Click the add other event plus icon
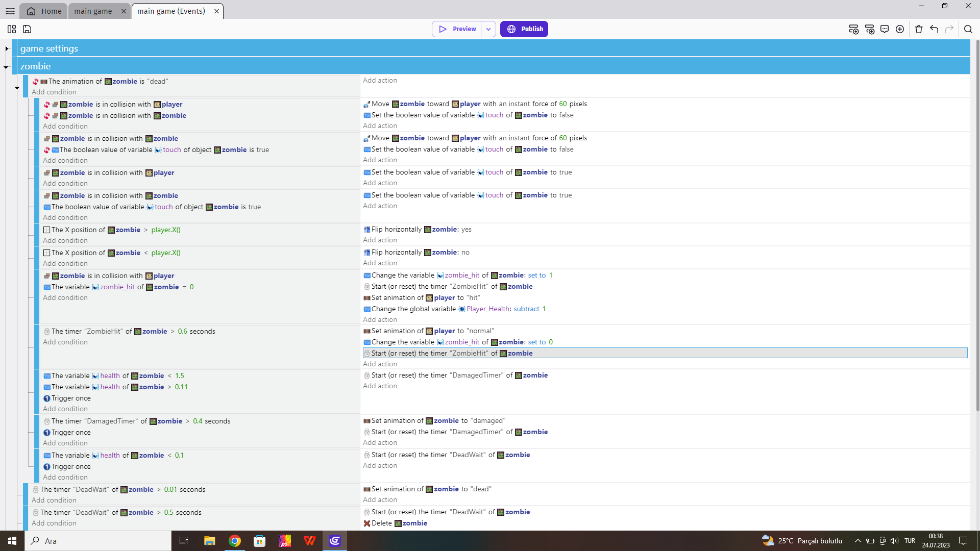 pyautogui.click(x=900, y=29)
